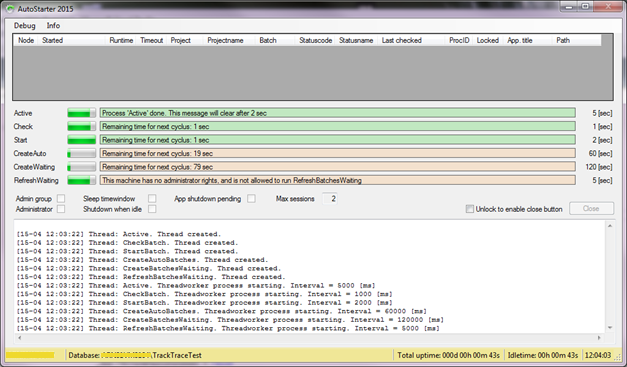Click the AutoStarter 2015 title bar icon
The image size is (627, 367).
[x=11, y=8]
